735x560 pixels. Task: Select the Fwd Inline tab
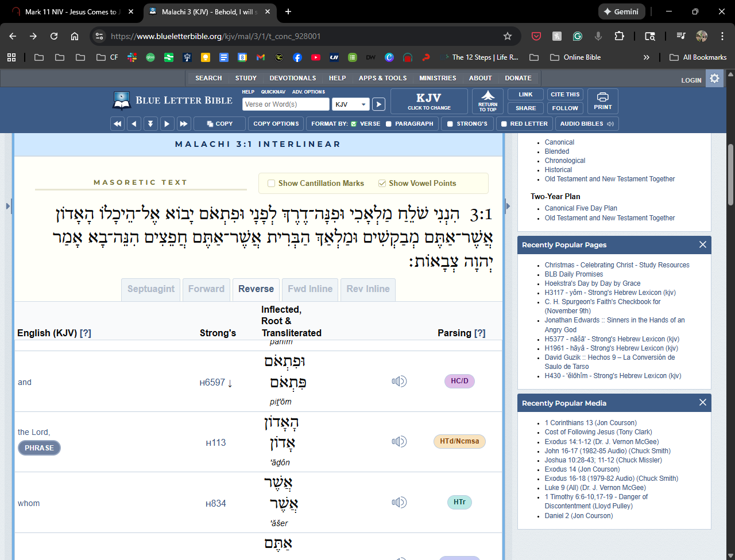click(x=310, y=289)
